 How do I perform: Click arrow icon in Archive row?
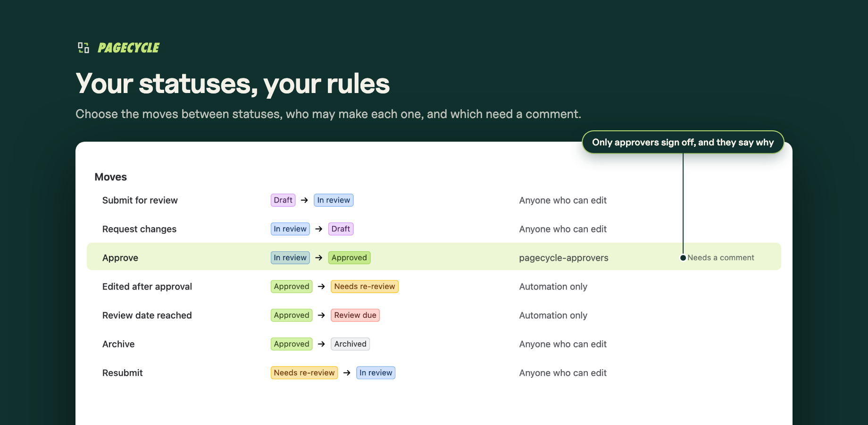pyautogui.click(x=321, y=344)
